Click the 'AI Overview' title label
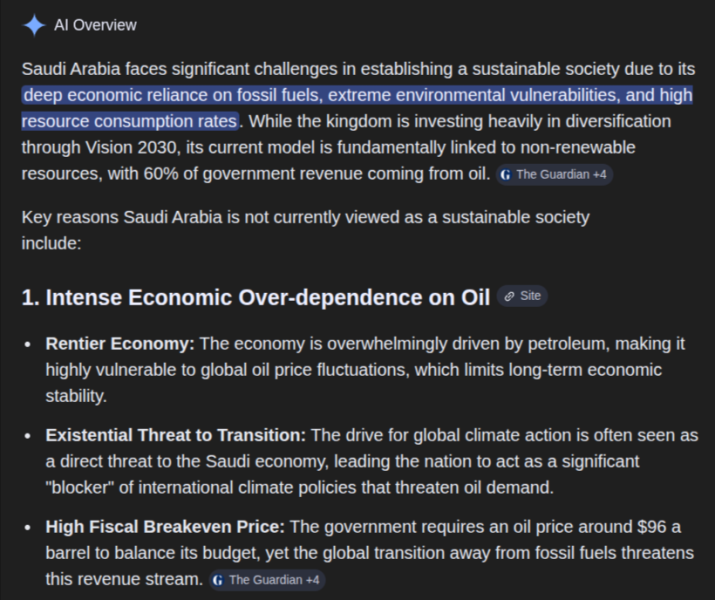Image resolution: width=715 pixels, height=600 pixels. pos(95,25)
